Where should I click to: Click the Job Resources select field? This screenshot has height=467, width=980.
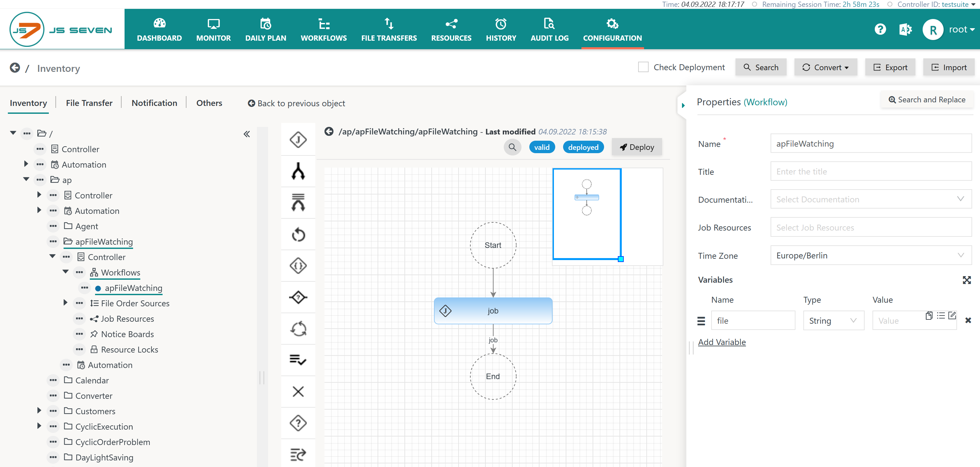(x=871, y=228)
